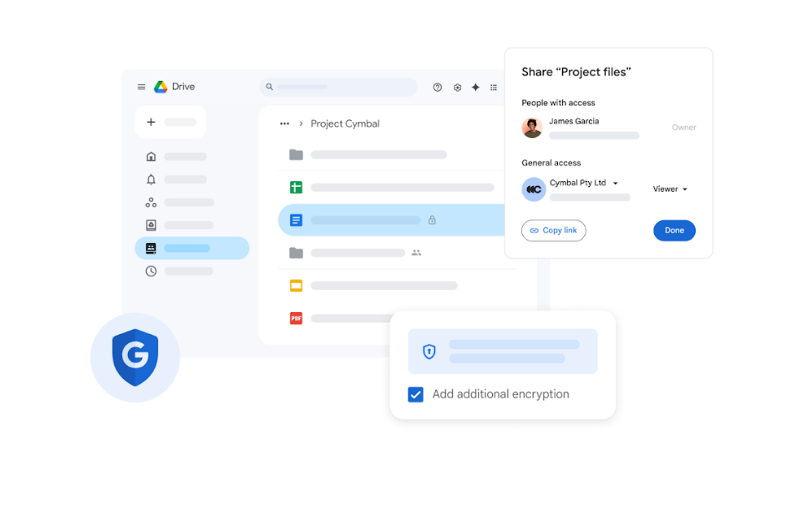Open the help question mark icon

[437, 87]
